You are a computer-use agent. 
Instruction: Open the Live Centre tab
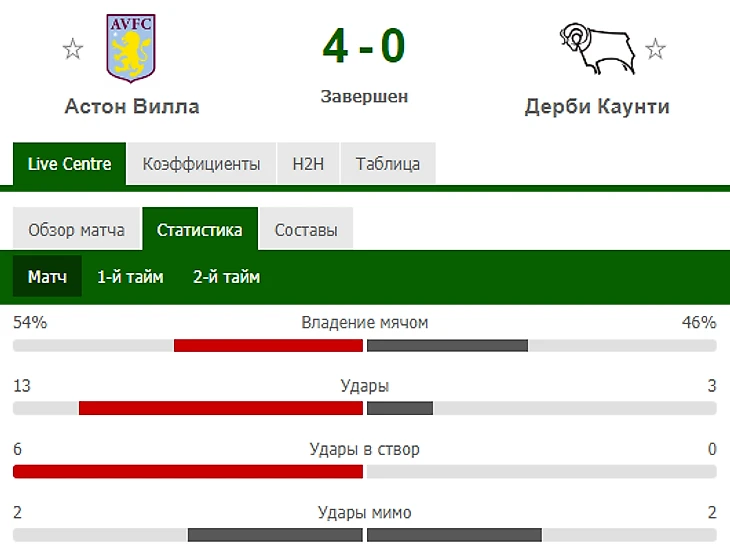[x=70, y=164]
